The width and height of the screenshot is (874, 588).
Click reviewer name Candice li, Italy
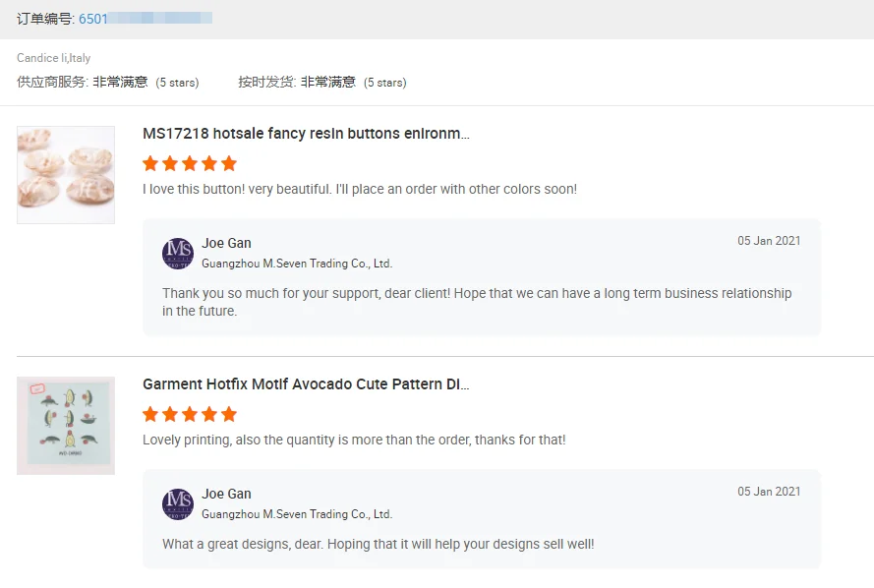pyautogui.click(x=54, y=58)
